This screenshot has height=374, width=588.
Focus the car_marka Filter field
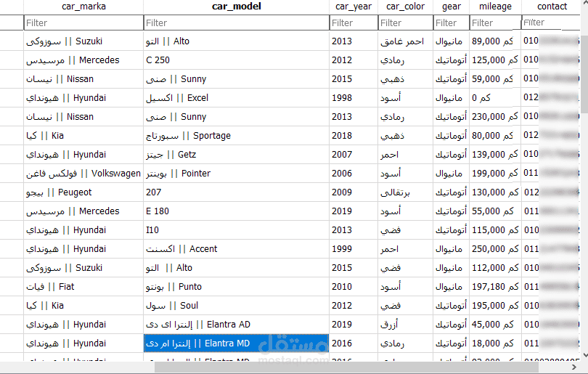point(83,23)
